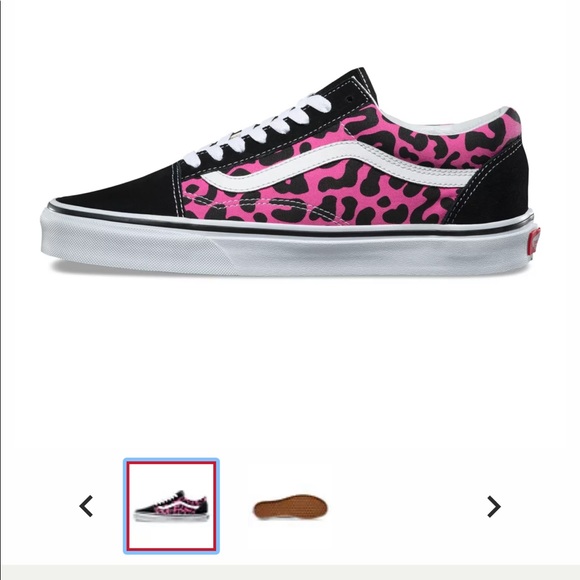Click the black foxing stripe on midsole
The width and height of the screenshot is (580, 580).
(292, 226)
